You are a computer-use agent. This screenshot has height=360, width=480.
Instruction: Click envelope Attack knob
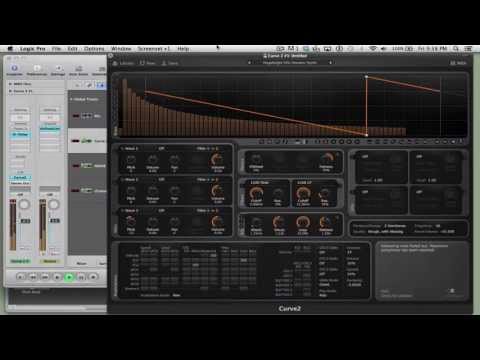pyautogui.click(x=256, y=222)
